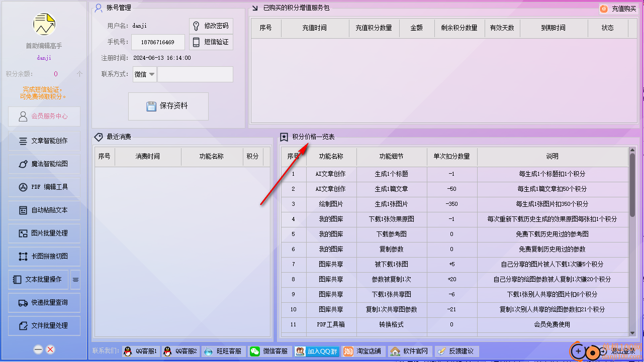This screenshot has height=362, width=644.
Task: Click the contact info text field
Action: tap(195, 74)
